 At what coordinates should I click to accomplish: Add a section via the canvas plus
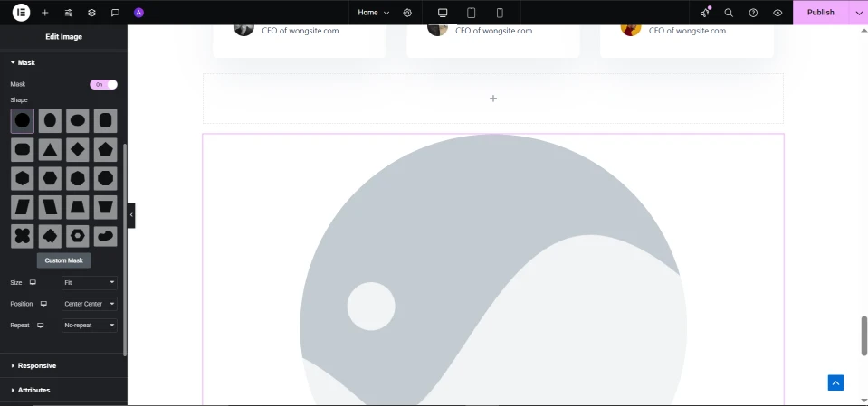(x=493, y=99)
